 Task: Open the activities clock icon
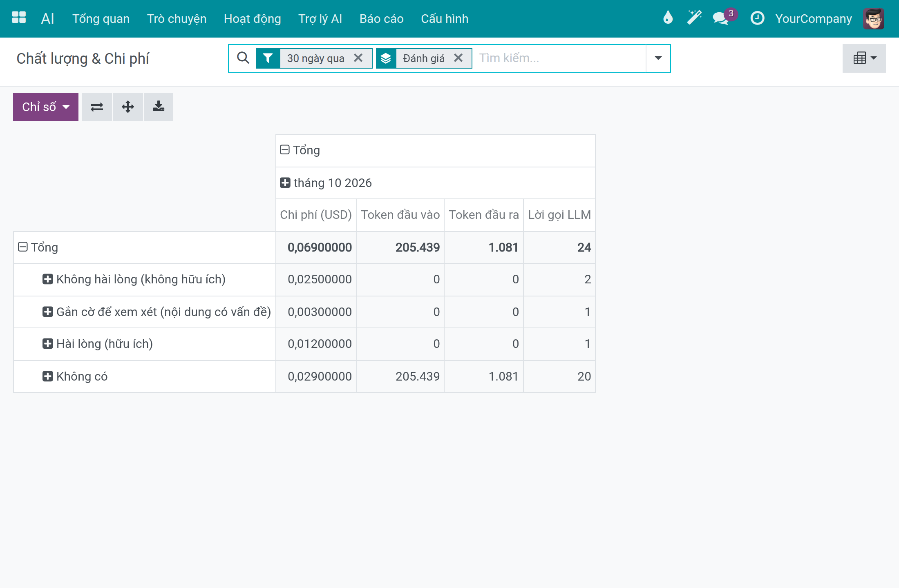coord(758,18)
